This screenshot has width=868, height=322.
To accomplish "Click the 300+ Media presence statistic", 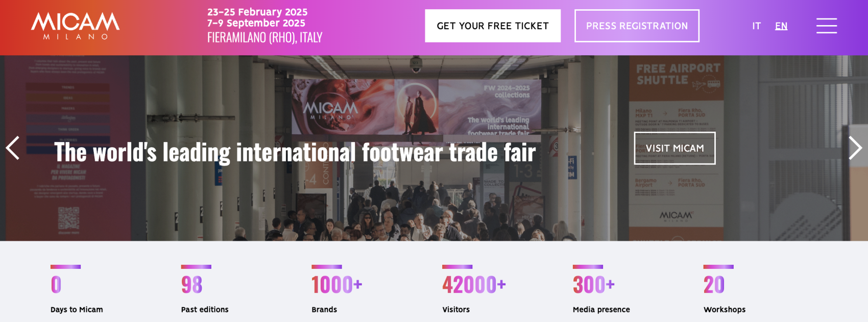I will click(601, 289).
